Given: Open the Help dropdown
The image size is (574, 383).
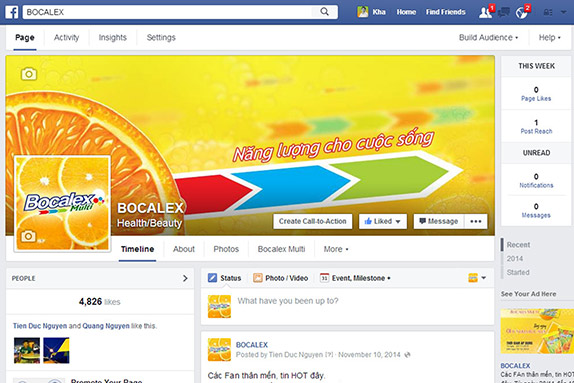Looking at the screenshot, I should [549, 37].
